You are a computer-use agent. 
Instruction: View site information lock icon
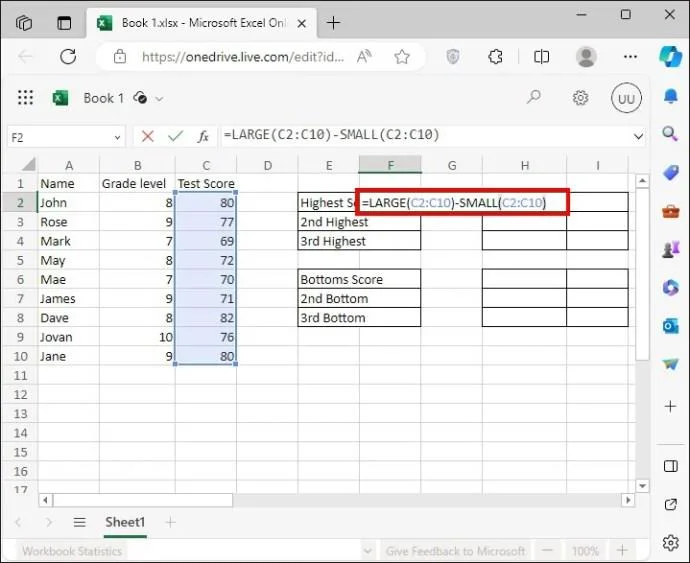click(120, 56)
